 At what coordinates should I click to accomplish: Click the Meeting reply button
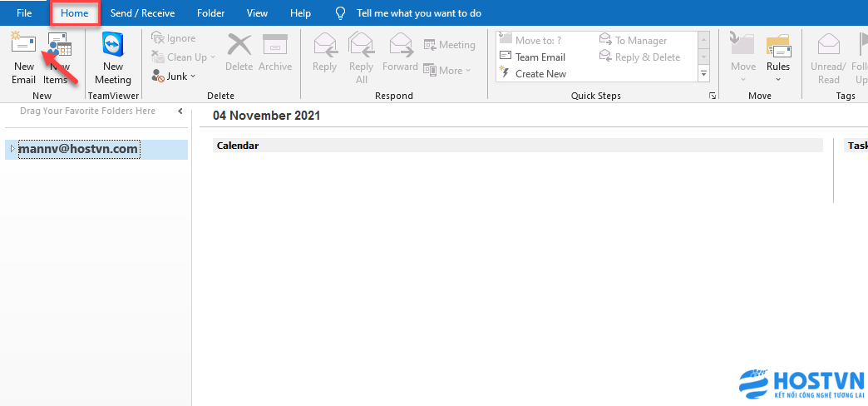(x=450, y=45)
